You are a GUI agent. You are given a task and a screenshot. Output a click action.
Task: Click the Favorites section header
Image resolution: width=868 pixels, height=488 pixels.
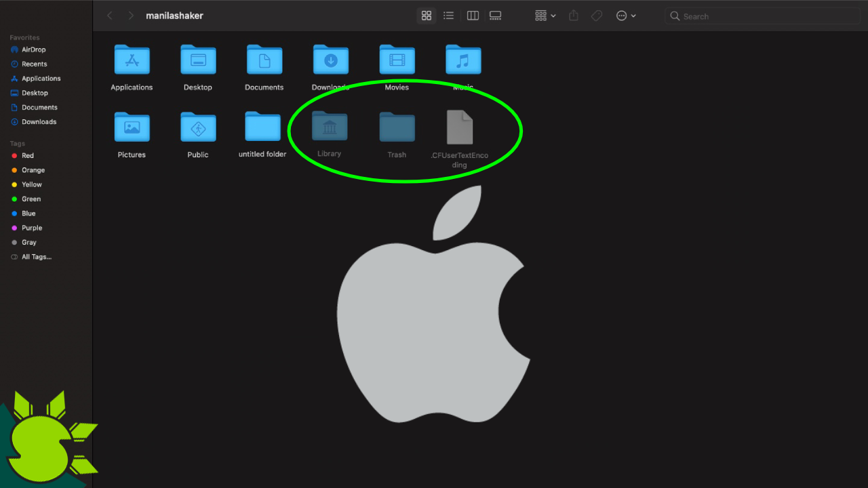point(24,38)
